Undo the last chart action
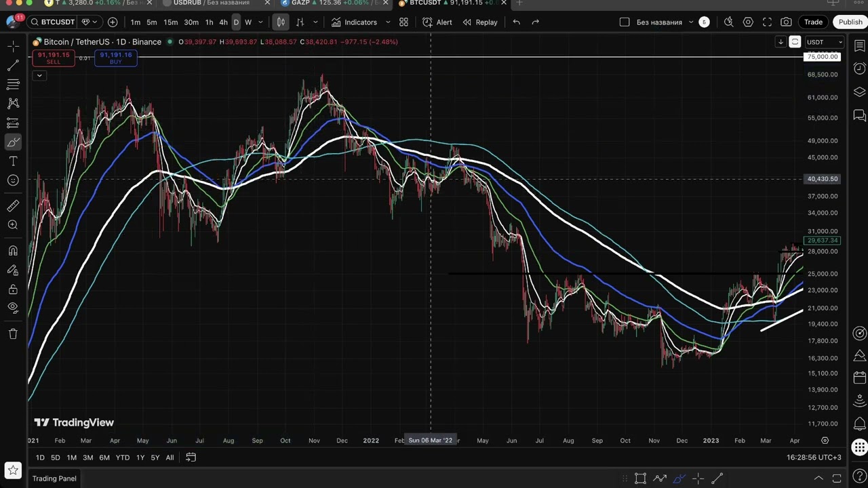This screenshot has width=868, height=488. click(517, 22)
